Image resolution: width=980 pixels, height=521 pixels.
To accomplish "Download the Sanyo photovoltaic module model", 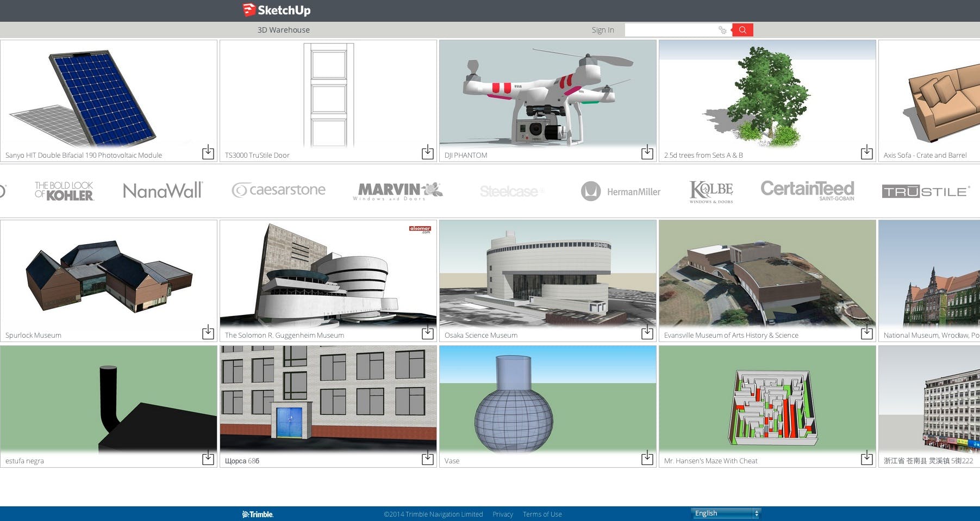I will click(x=208, y=153).
